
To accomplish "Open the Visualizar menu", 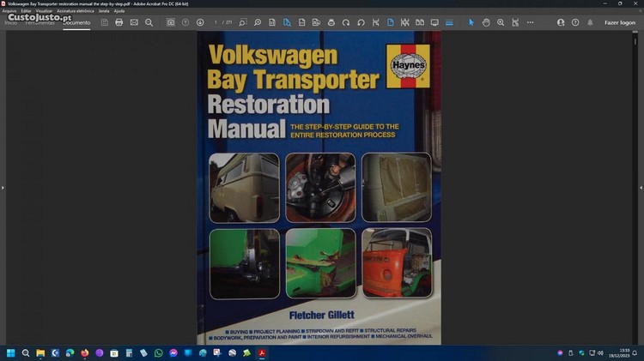I will pyautogui.click(x=44, y=11).
